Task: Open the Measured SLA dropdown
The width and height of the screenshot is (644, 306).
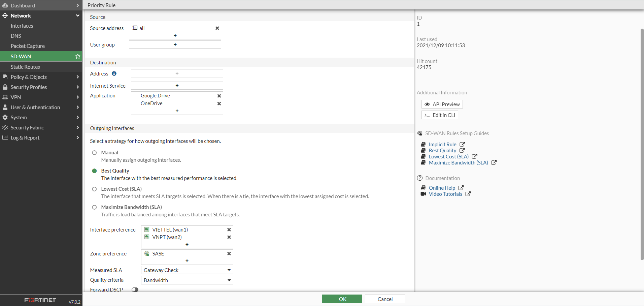Action: tap(187, 270)
